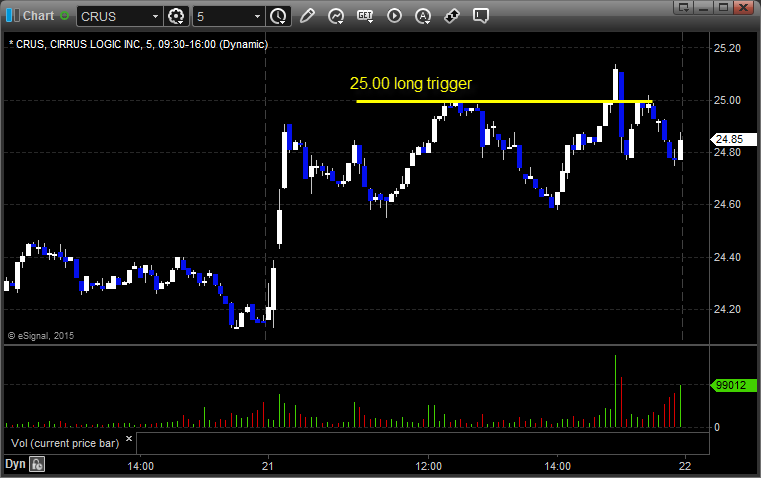Viewport: 761px width, 478px height.
Task: Click the window pop-out options button
Action: pyautogui.click(x=683, y=7)
